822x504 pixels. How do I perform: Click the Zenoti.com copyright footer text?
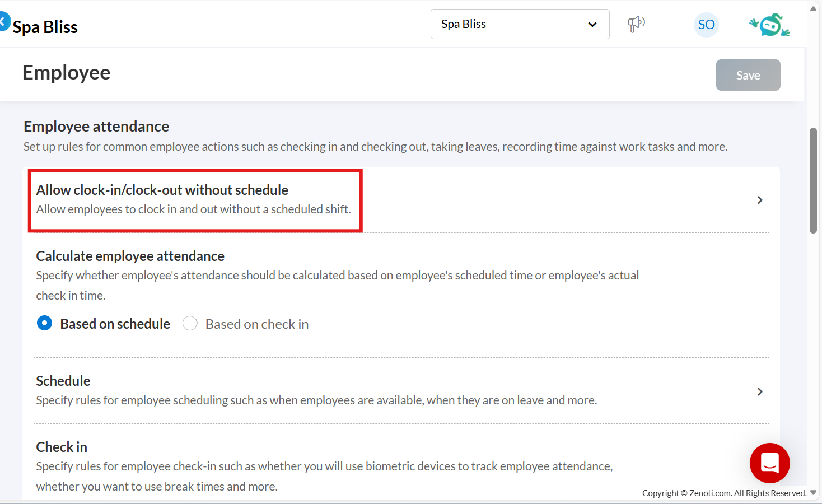(x=724, y=493)
